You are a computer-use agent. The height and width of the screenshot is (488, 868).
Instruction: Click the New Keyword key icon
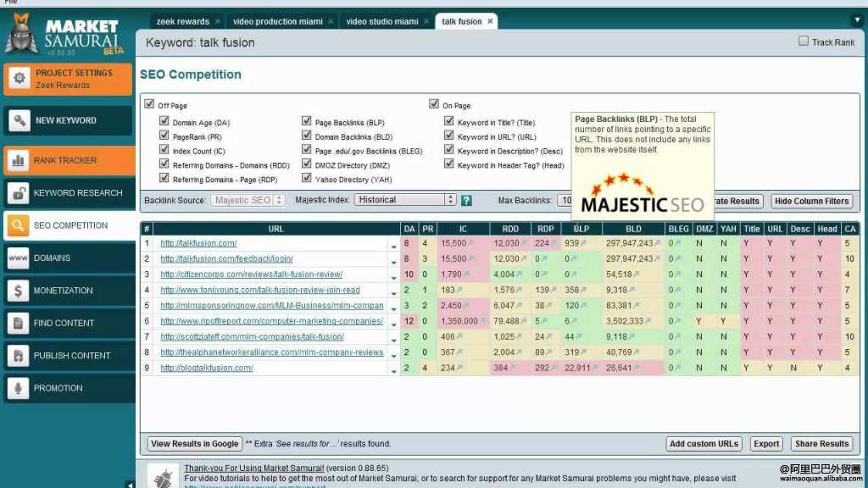click(19, 120)
